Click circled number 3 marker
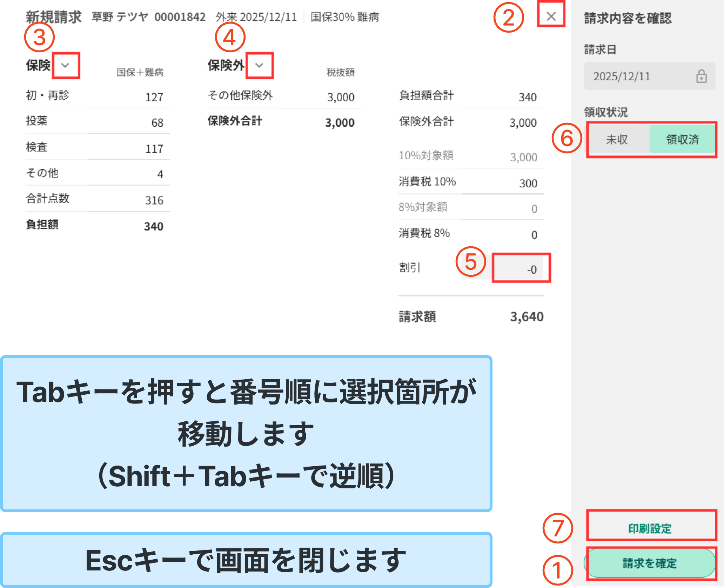The height and width of the screenshot is (588, 724). 39,37
